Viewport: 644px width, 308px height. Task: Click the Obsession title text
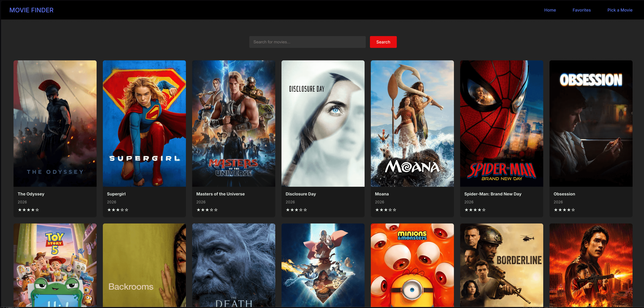(564, 194)
